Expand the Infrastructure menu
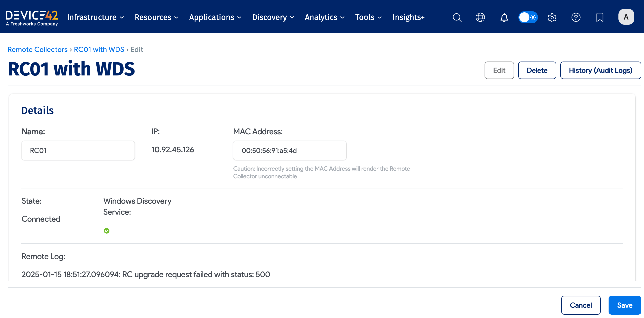The height and width of the screenshot is (318, 644). (96, 17)
